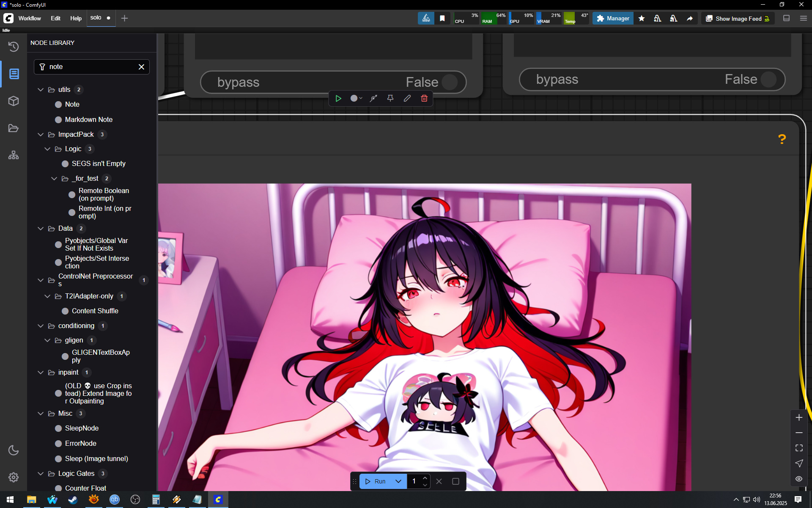This screenshot has width=812, height=508.
Task: Collapse the ControlNet Preprocessors folder
Action: tap(41, 280)
